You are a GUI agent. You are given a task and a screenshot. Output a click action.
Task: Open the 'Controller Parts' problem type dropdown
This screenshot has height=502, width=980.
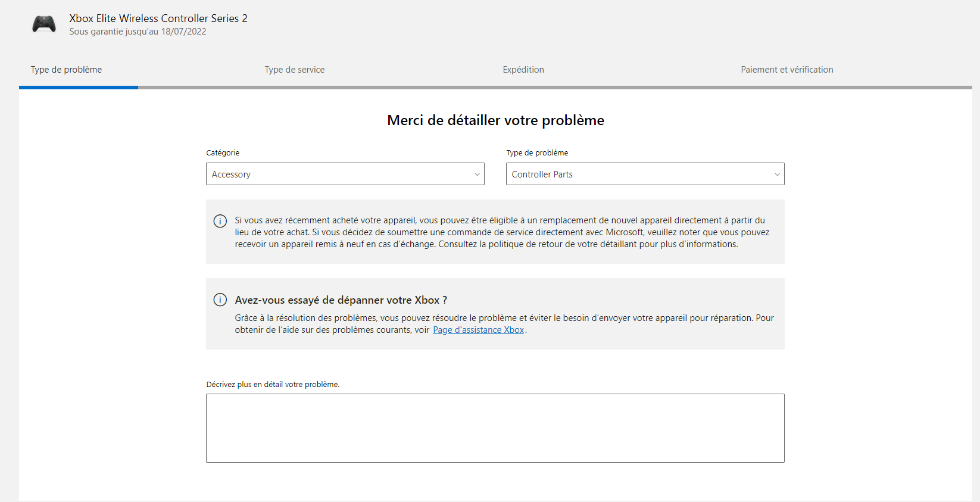pos(645,174)
